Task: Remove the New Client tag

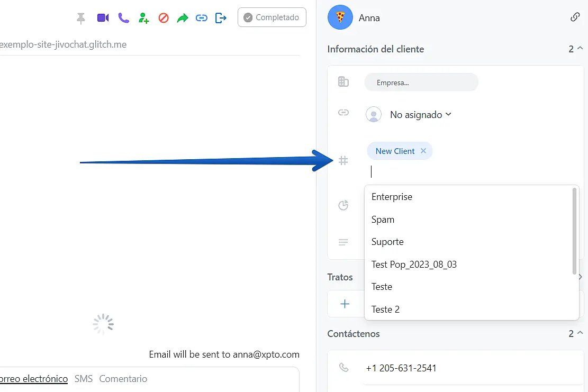Action: 423,151
